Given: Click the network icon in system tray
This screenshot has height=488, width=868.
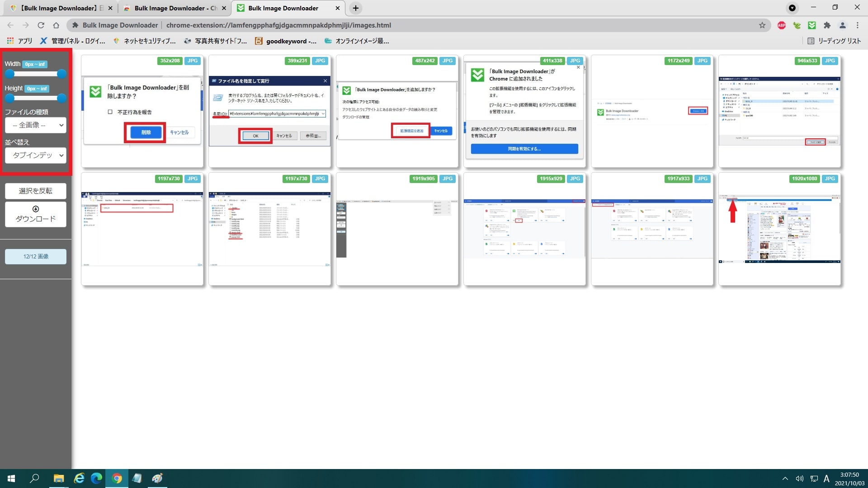Looking at the screenshot, I should pos(814,479).
